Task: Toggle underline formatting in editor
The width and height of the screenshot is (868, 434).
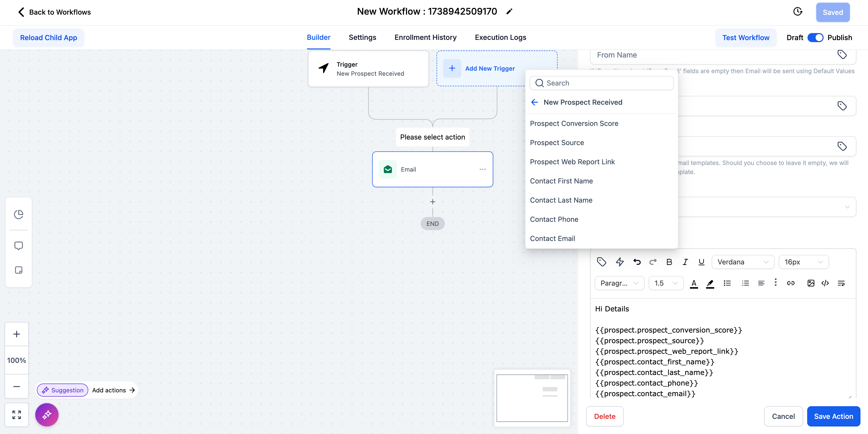Action: coord(701,262)
